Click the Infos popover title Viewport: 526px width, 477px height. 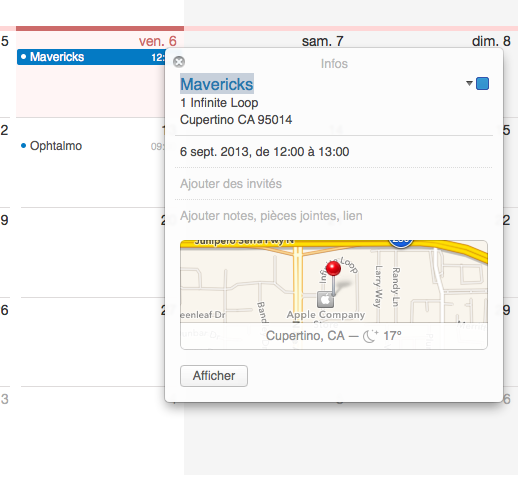(334, 64)
